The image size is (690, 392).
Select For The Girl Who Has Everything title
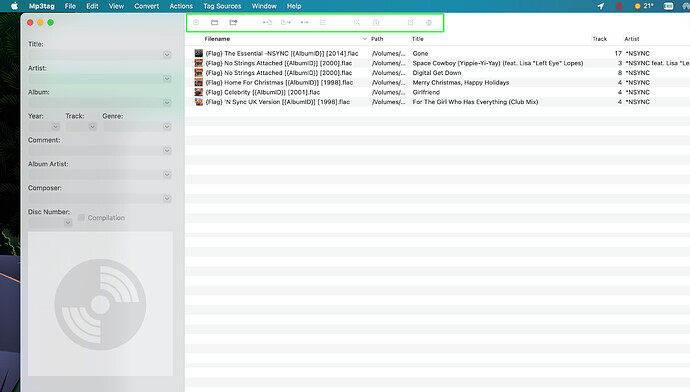click(x=475, y=102)
